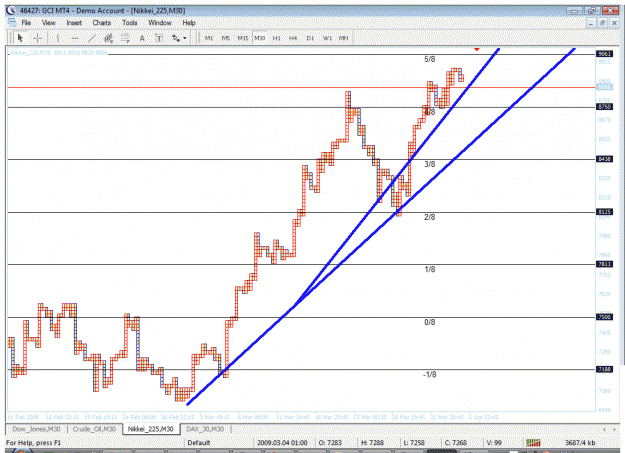625x453 pixels.
Task: Activate the crosshair tool
Action: click(x=37, y=38)
